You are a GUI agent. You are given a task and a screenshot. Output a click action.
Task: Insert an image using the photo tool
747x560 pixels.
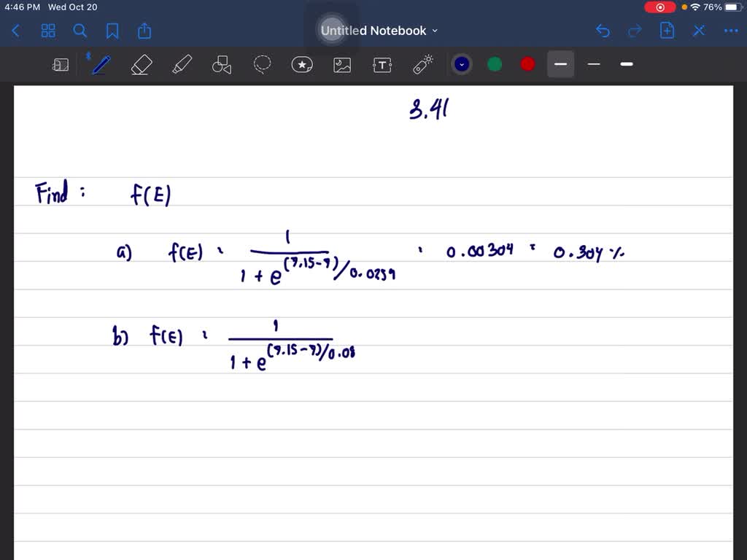click(342, 64)
